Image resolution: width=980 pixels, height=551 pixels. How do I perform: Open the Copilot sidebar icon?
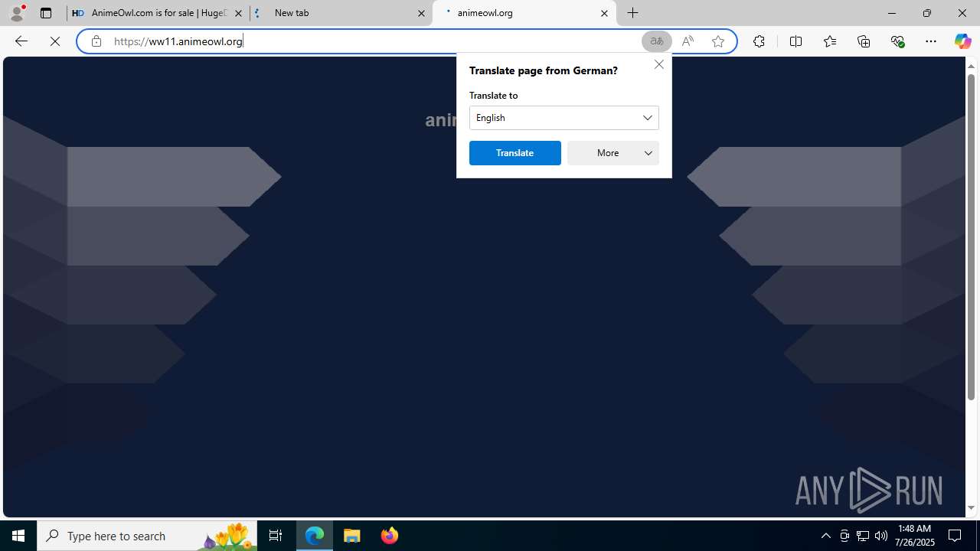point(962,41)
